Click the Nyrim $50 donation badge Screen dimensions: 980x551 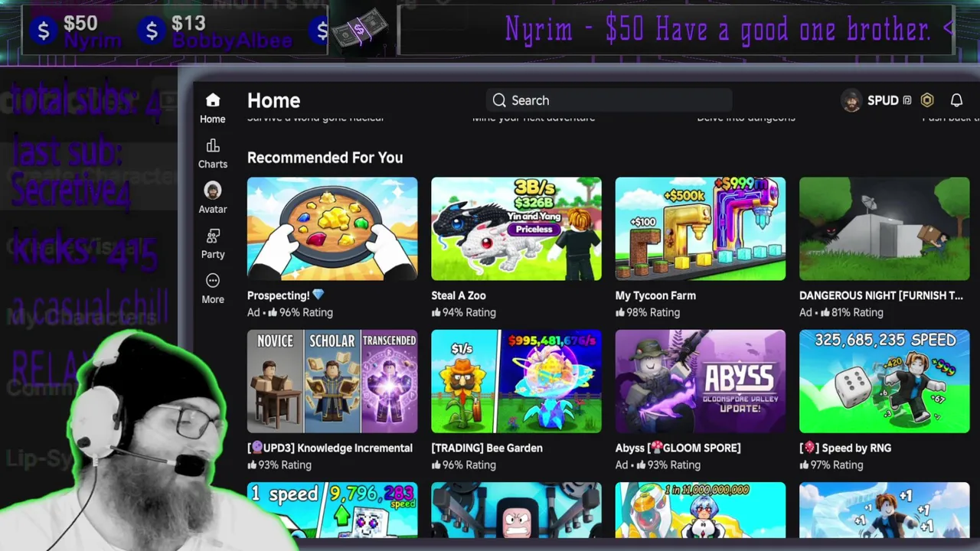77,31
